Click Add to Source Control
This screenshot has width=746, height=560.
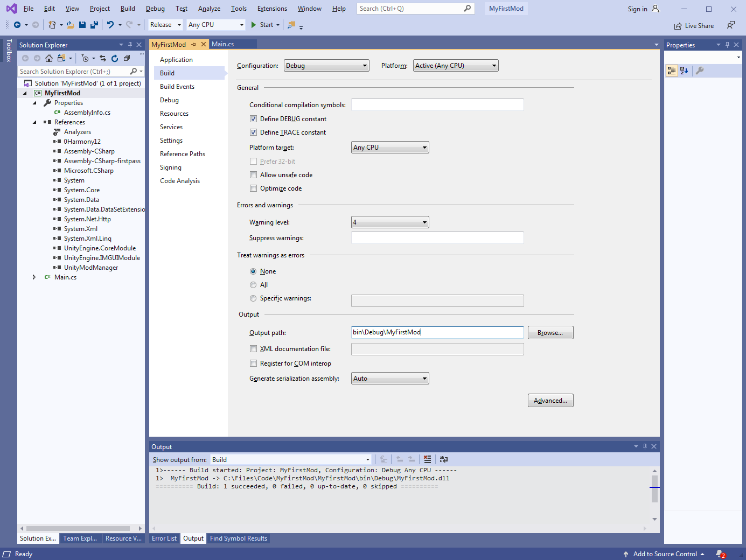(665, 554)
